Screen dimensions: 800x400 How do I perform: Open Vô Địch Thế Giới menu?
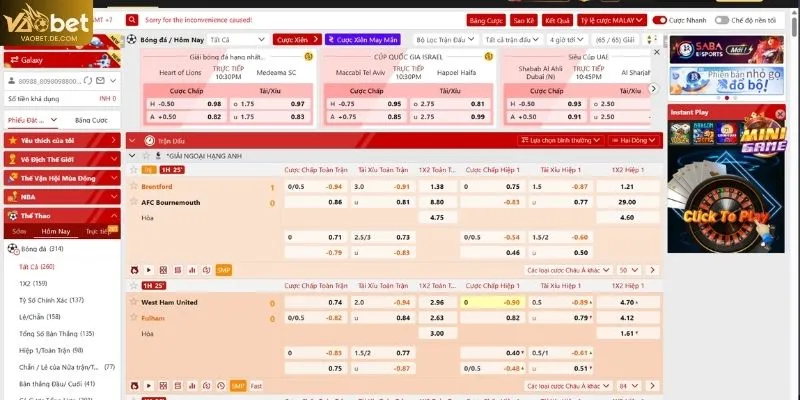pos(62,159)
